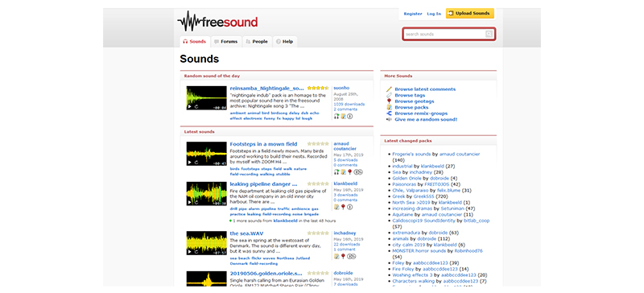644x293 pixels.
Task: Click the geotag pin for Footsteps in a mown field
Action: tap(349, 171)
